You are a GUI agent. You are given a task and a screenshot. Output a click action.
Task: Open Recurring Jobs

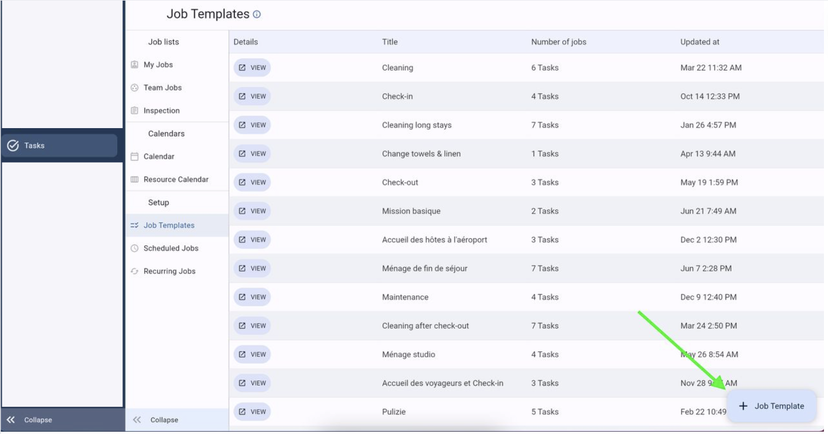tap(169, 271)
